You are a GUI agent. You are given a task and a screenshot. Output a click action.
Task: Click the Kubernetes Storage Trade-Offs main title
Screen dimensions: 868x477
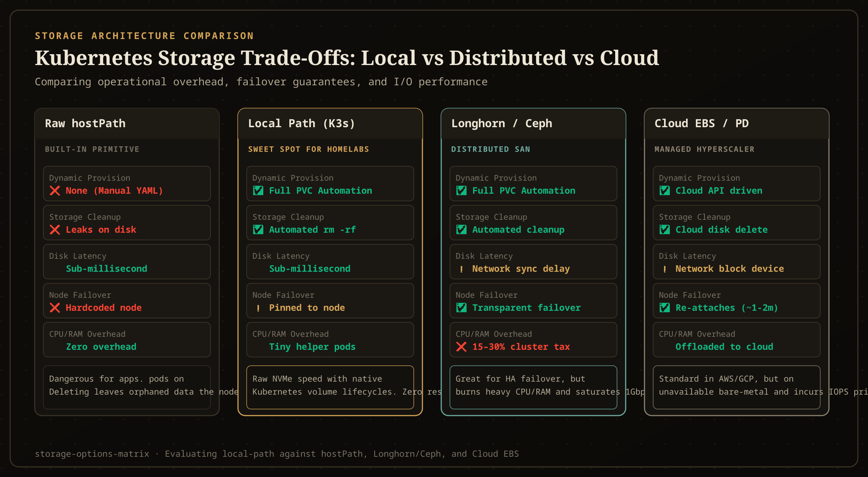point(347,58)
